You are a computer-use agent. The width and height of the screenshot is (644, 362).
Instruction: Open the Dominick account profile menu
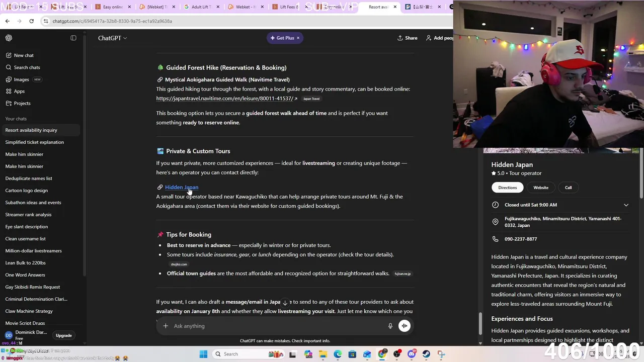pos(26,335)
